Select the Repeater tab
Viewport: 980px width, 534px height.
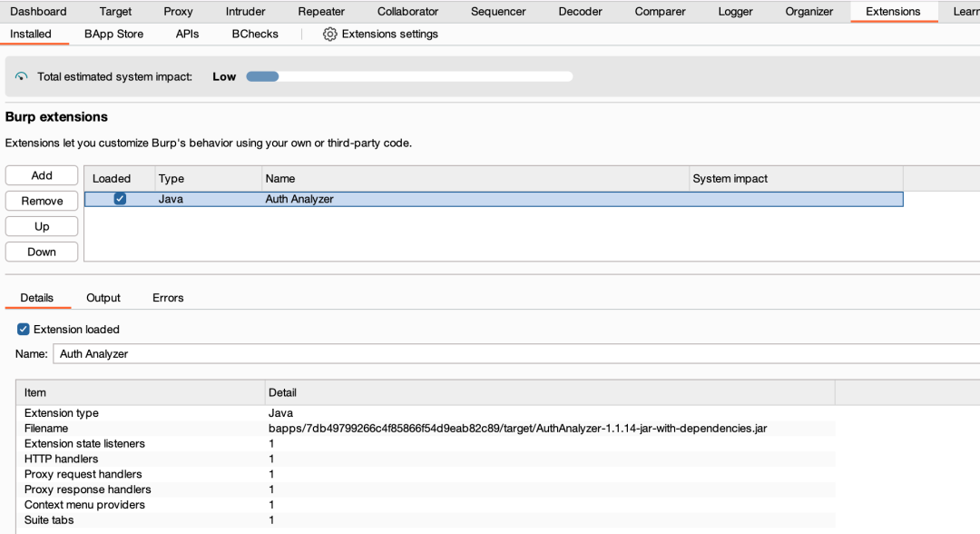pos(321,12)
